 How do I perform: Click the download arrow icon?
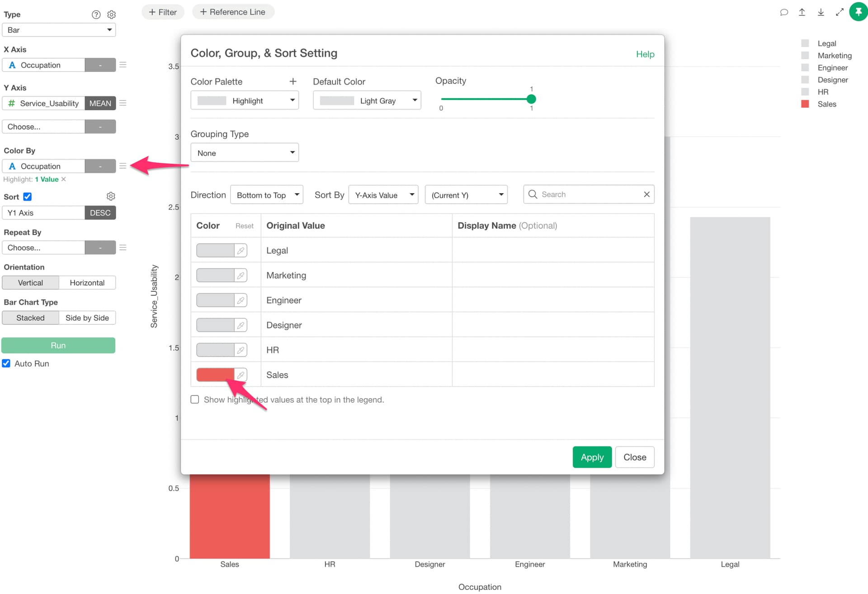click(x=821, y=12)
